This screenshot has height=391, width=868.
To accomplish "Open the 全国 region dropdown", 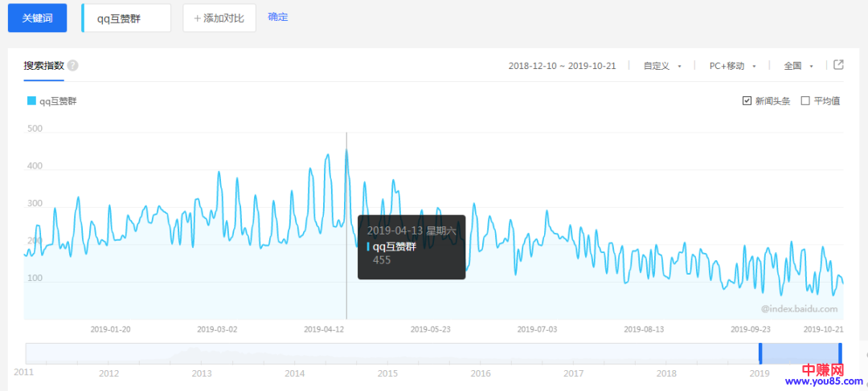I will point(798,66).
